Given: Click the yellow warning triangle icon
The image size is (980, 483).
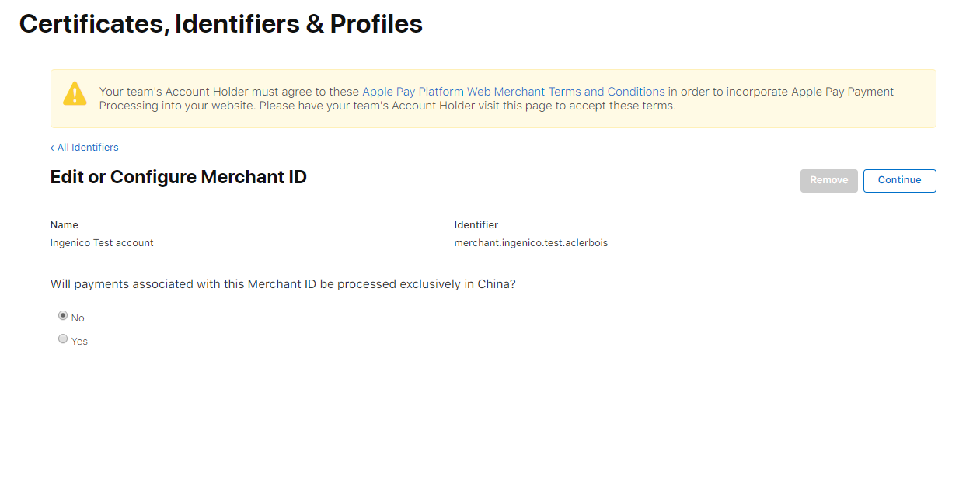Looking at the screenshot, I should (x=75, y=93).
